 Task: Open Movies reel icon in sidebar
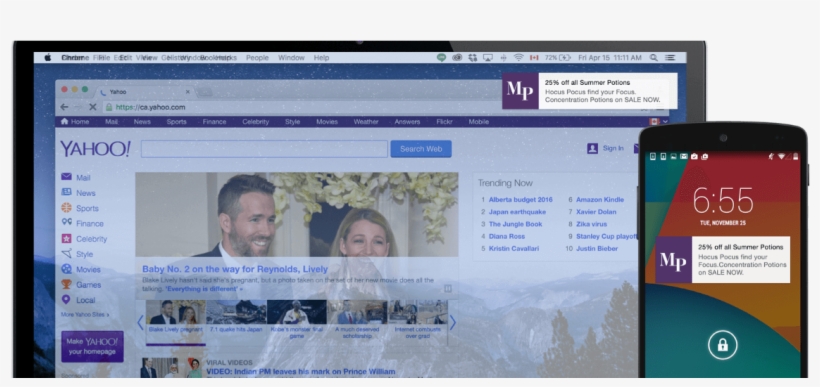pyautogui.click(x=66, y=269)
